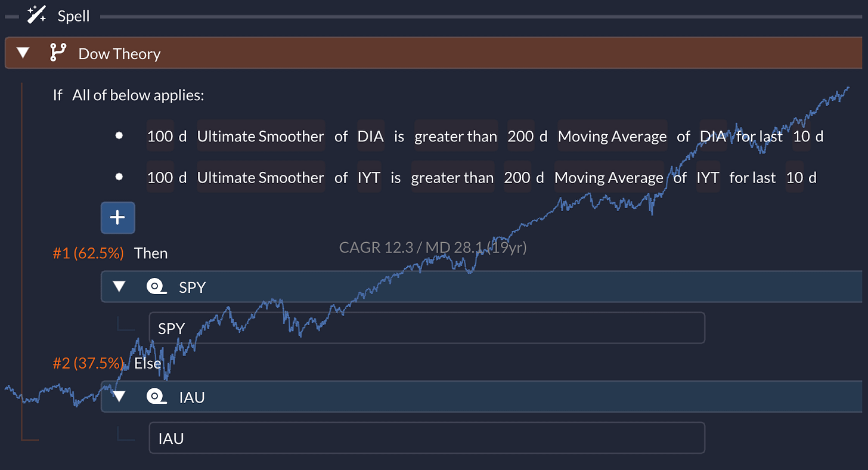Change the first DIA ticker in first condition

pos(370,137)
